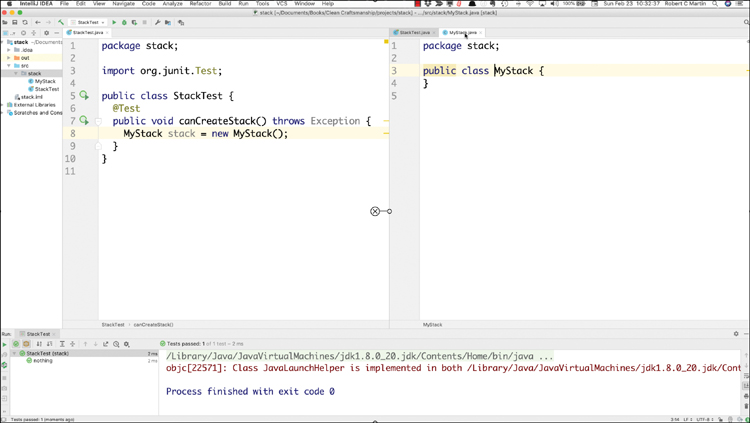Click the gutter run icon beside canCreateStack

click(x=84, y=121)
